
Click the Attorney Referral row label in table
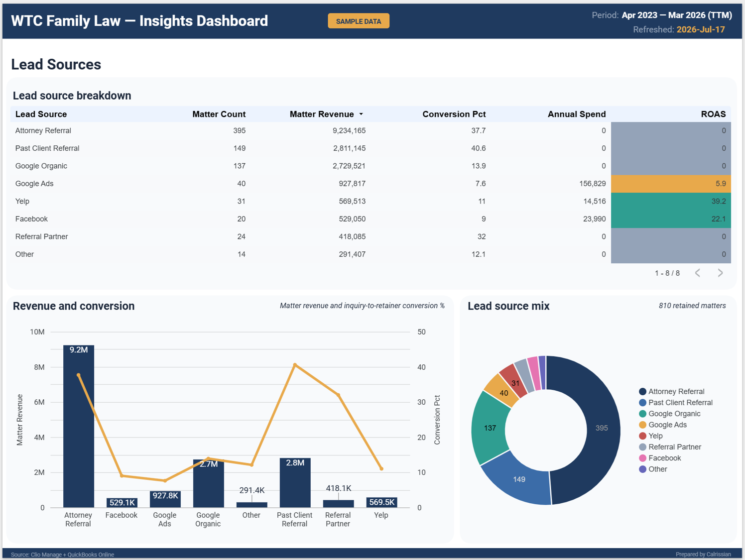tap(43, 130)
